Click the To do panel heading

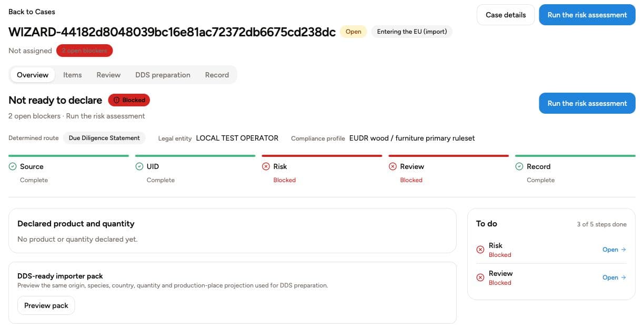click(x=487, y=224)
